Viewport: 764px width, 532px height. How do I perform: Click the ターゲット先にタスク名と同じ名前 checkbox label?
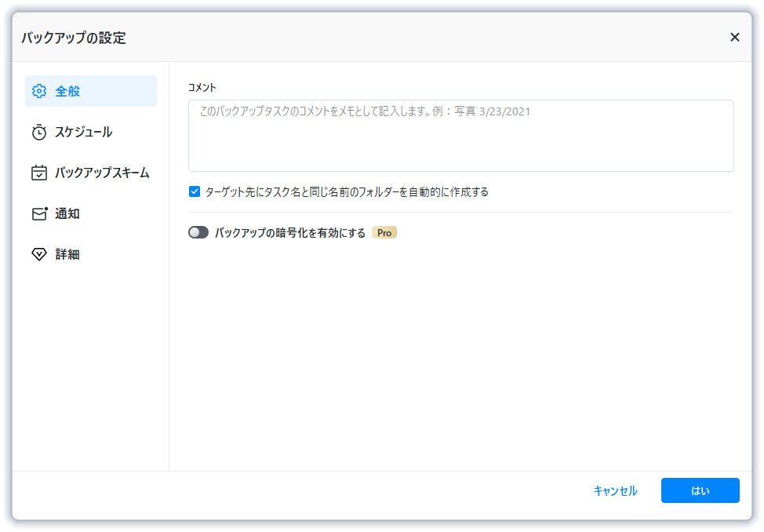pos(347,192)
